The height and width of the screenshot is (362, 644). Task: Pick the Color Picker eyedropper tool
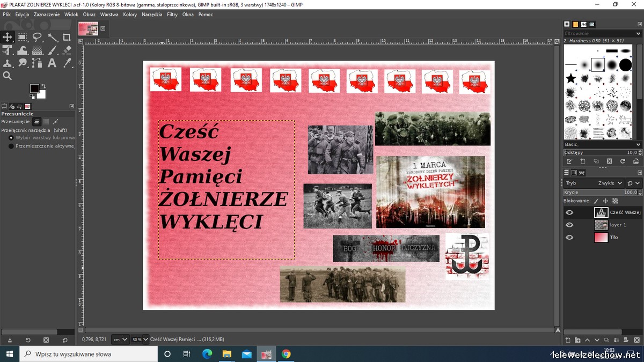67,63
